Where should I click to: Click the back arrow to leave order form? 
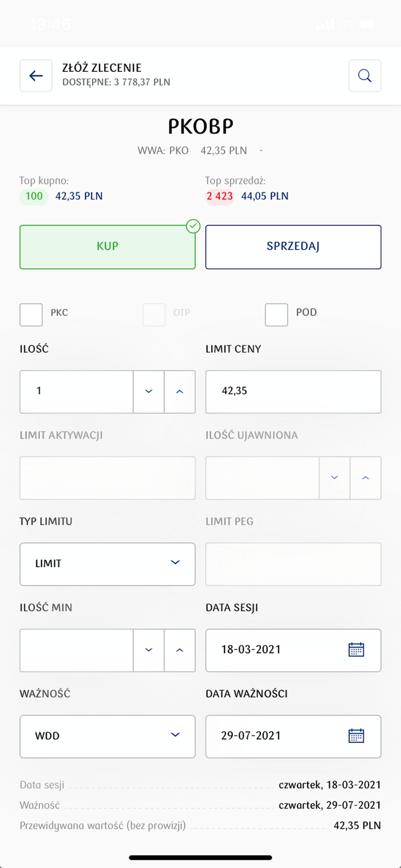click(35, 76)
